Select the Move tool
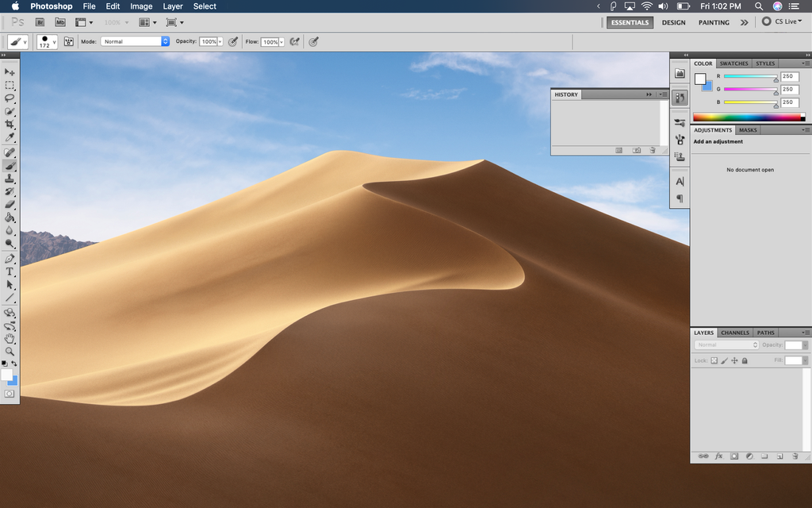Image resolution: width=812 pixels, height=508 pixels. [x=10, y=71]
